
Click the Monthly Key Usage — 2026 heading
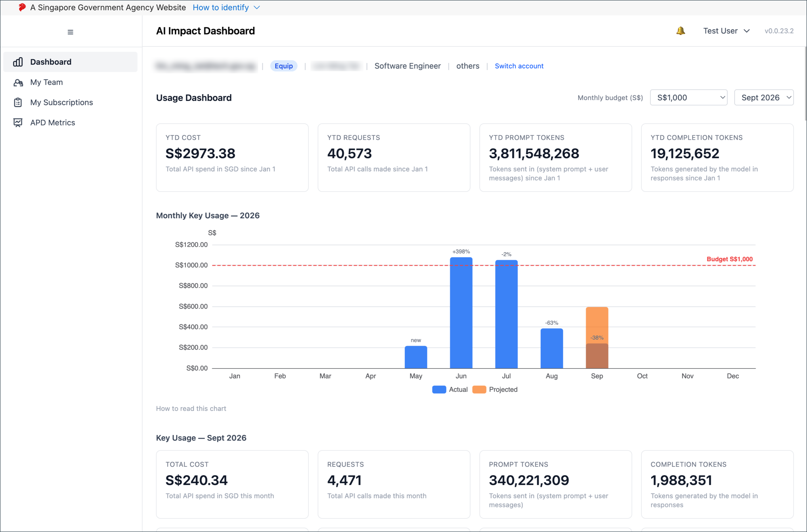208,215
